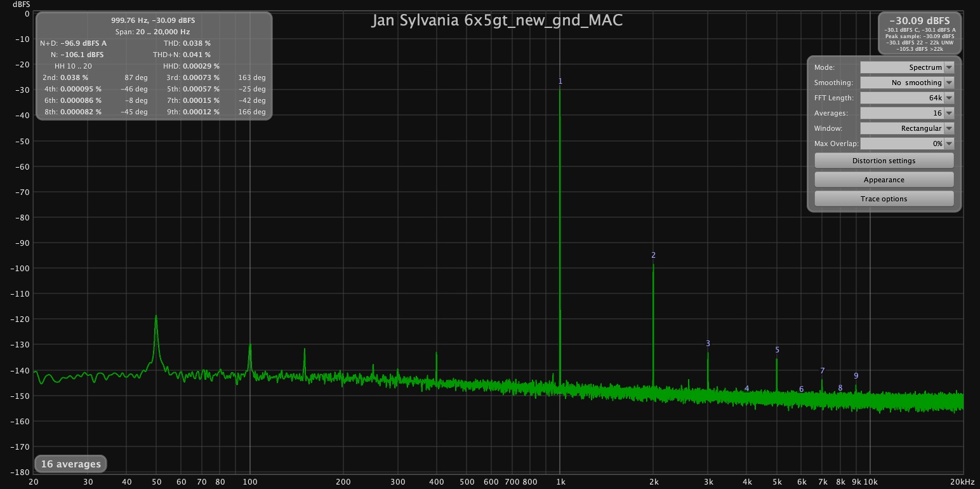
Task: Click the 16 averages indicator button
Action: tap(71, 464)
